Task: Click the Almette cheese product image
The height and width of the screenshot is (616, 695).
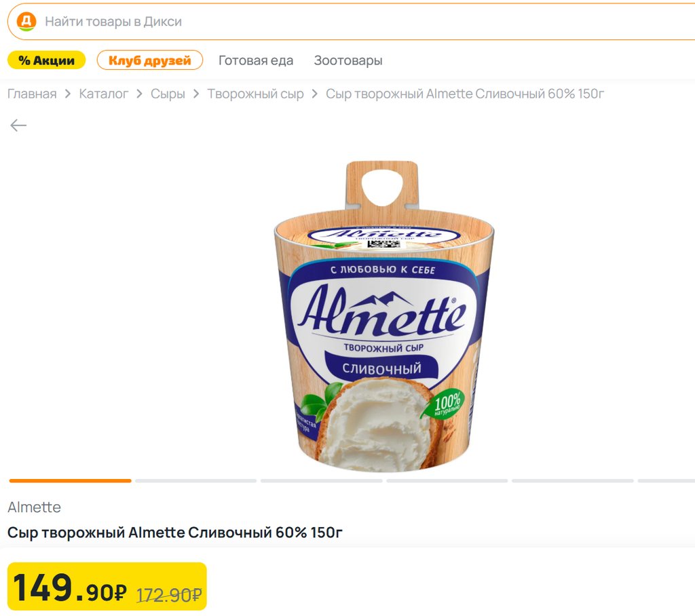Action: (383, 317)
